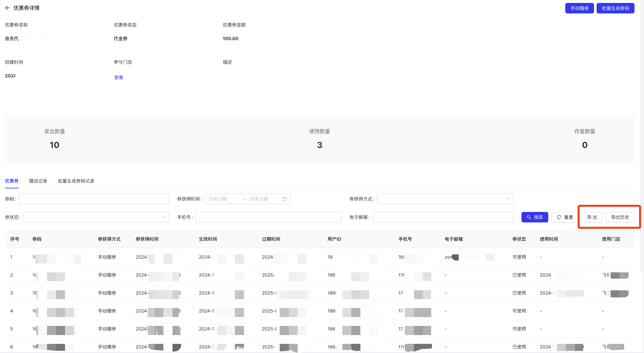Click the 使用时间 column header
The image size is (644, 353).
coord(549,239)
